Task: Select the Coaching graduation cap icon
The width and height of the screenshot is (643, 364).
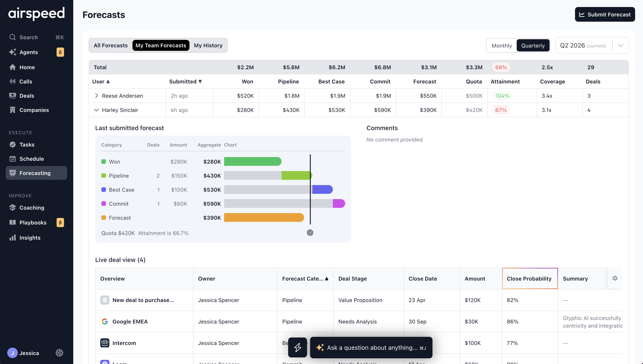Action: 13,207
